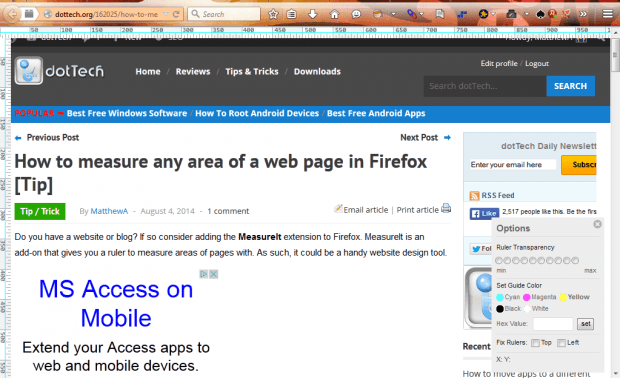Reload the page using the refresh icon
Image resolution: width=620 pixels, height=378 pixels.
[176, 14]
